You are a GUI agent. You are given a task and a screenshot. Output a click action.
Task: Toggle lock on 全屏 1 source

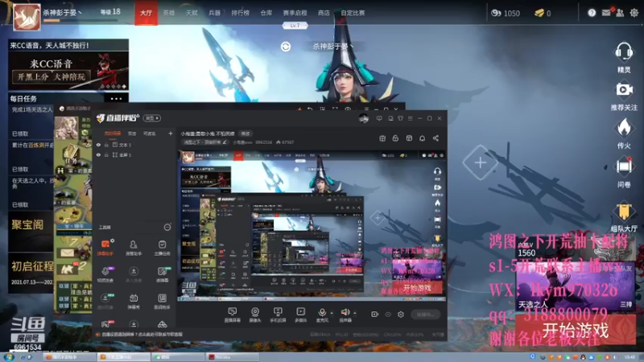tap(106, 154)
